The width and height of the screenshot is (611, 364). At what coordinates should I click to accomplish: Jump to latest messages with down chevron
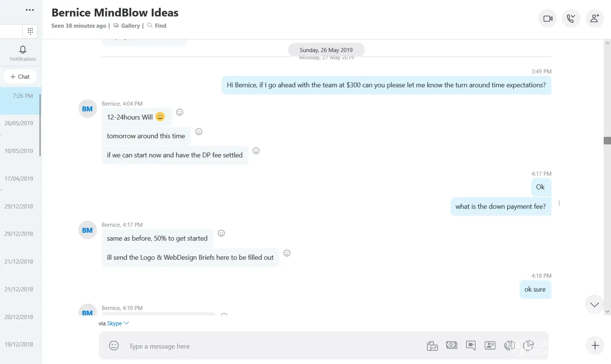point(594,304)
